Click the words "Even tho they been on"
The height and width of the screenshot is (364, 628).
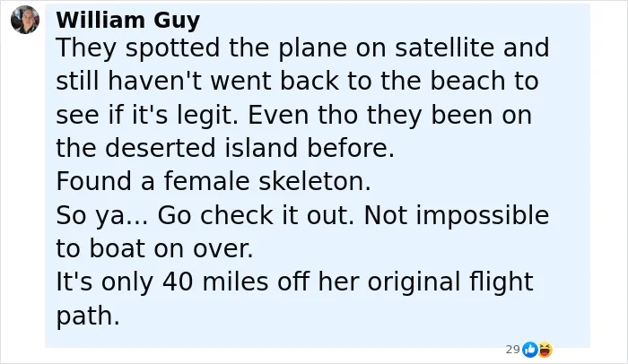click(x=390, y=115)
